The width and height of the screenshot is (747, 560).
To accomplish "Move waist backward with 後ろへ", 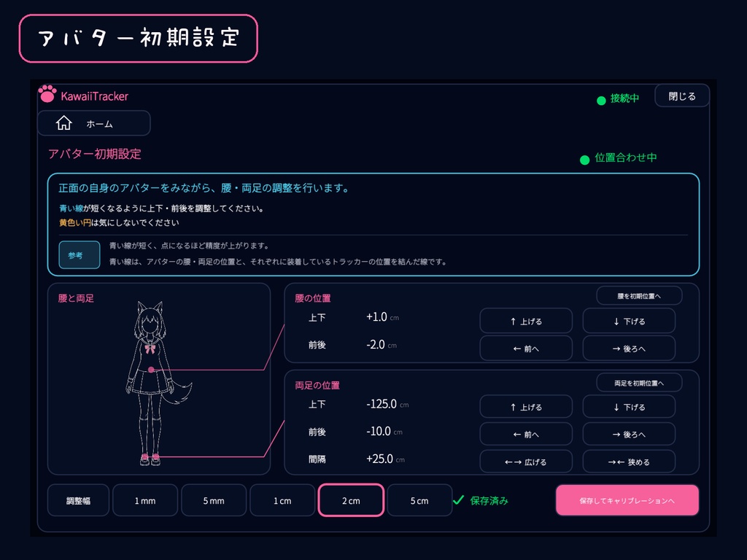I will pyautogui.click(x=629, y=348).
